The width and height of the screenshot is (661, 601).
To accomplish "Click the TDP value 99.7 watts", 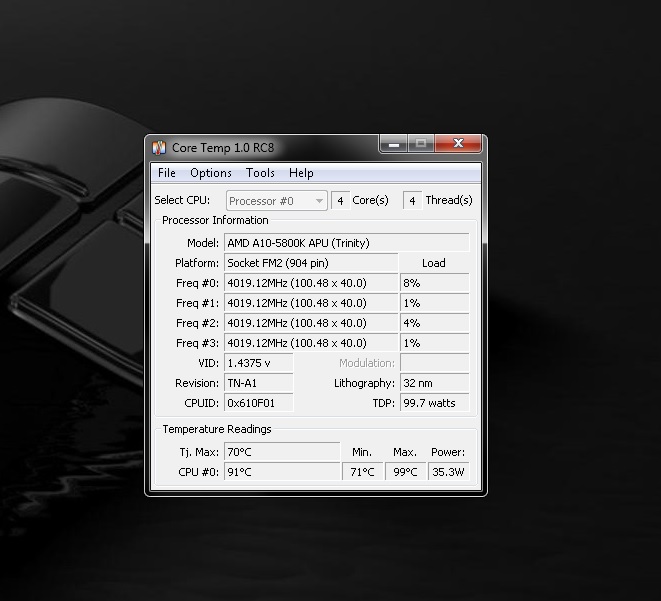I will 435,403.
